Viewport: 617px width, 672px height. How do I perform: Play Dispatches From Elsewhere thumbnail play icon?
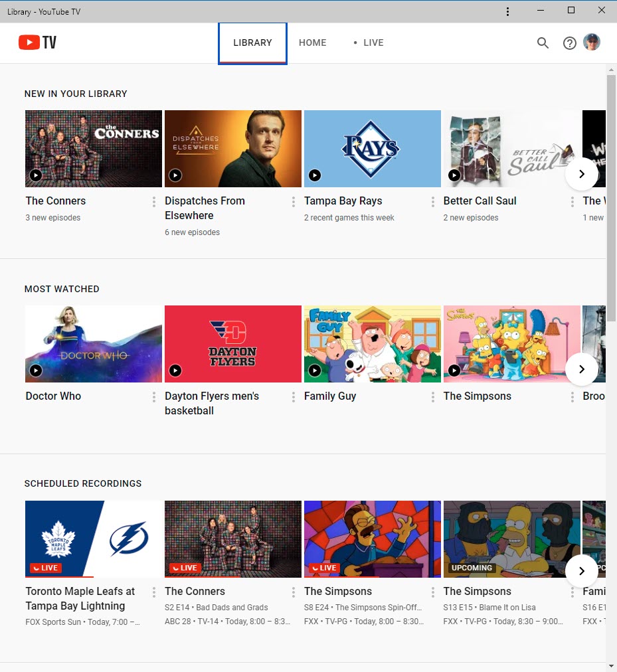tap(175, 175)
